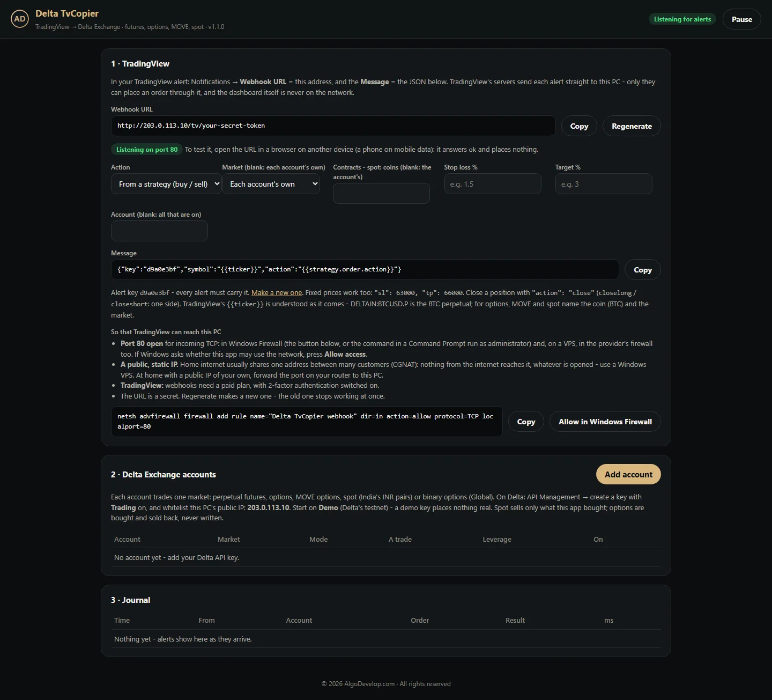772x700 pixels.
Task: Click the No account yet row
Action: [385, 558]
